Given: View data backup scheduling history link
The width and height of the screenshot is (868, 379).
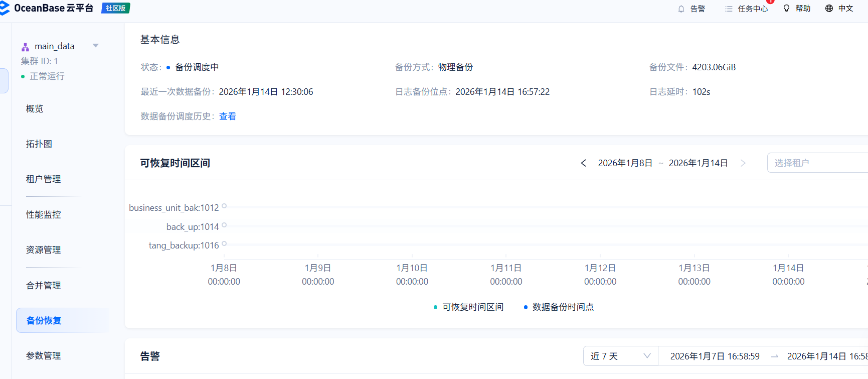Looking at the screenshot, I should pos(228,116).
